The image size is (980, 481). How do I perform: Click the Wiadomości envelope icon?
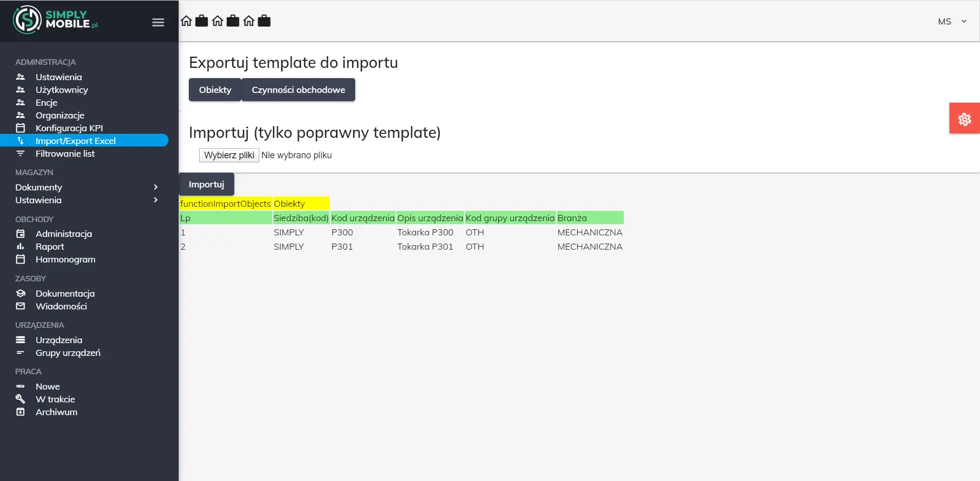pyautogui.click(x=20, y=306)
